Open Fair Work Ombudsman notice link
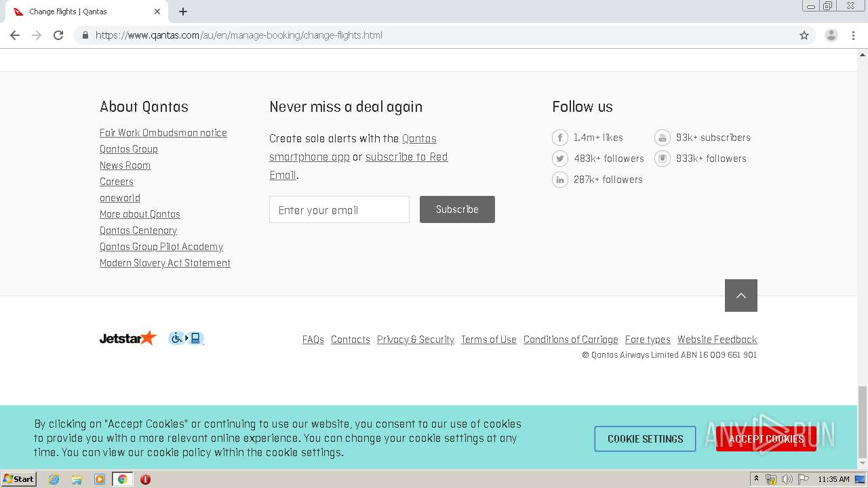The height and width of the screenshot is (488, 868). [x=163, y=133]
